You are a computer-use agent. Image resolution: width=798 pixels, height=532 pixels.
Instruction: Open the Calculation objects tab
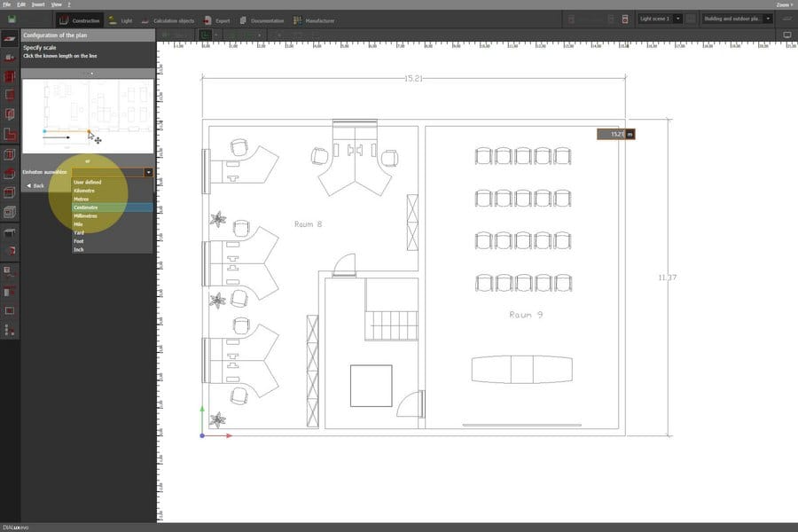[168, 21]
